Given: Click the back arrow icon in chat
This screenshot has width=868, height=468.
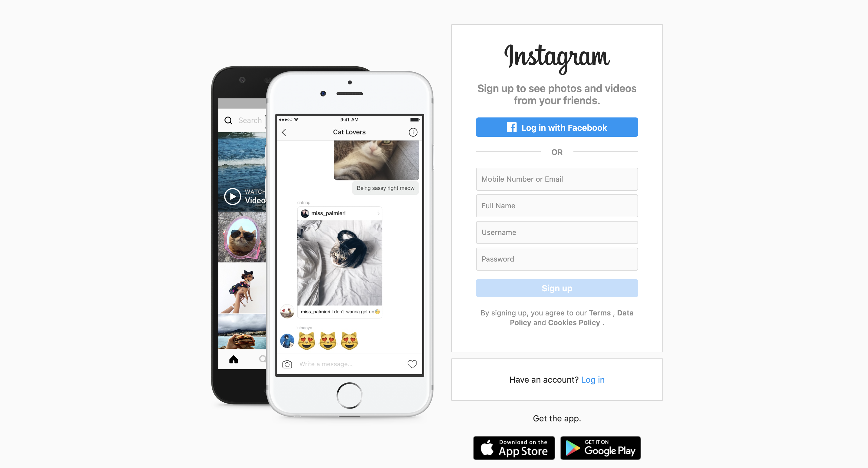Looking at the screenshot, I should (284, 132).
